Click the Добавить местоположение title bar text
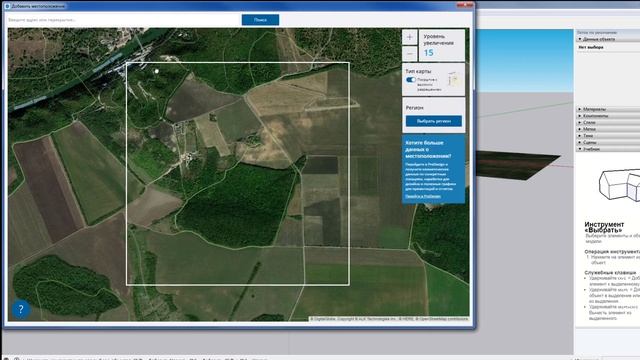 38,6
